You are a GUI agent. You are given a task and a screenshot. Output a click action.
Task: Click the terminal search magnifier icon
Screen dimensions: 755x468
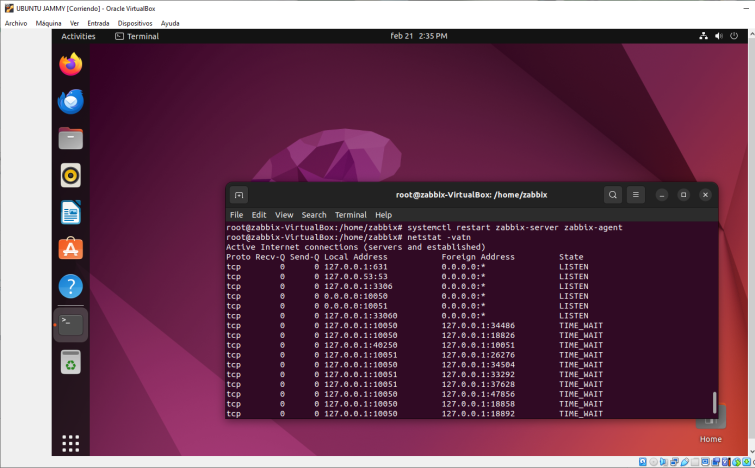coord(612,195)
